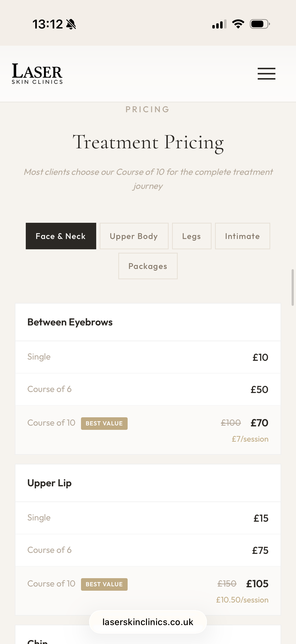Viewport: 296px width, 644px height.
Task: Tap the clock showing 13:12
Action: click(47, 24)
